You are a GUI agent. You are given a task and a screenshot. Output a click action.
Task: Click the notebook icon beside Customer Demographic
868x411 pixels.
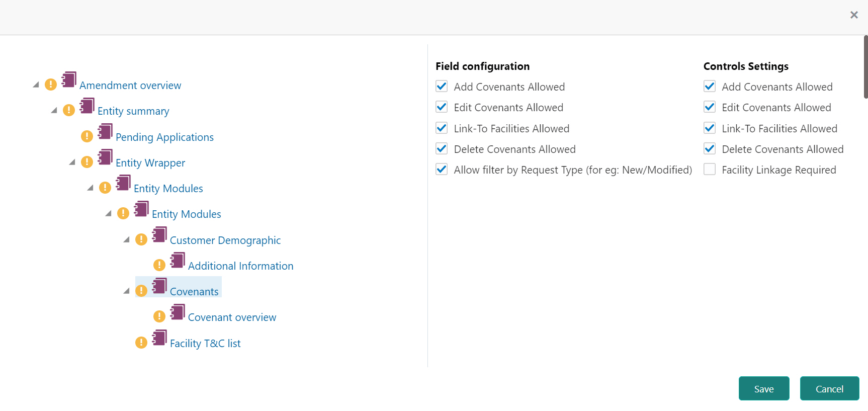pyautogui.click(x=159, y=234)
